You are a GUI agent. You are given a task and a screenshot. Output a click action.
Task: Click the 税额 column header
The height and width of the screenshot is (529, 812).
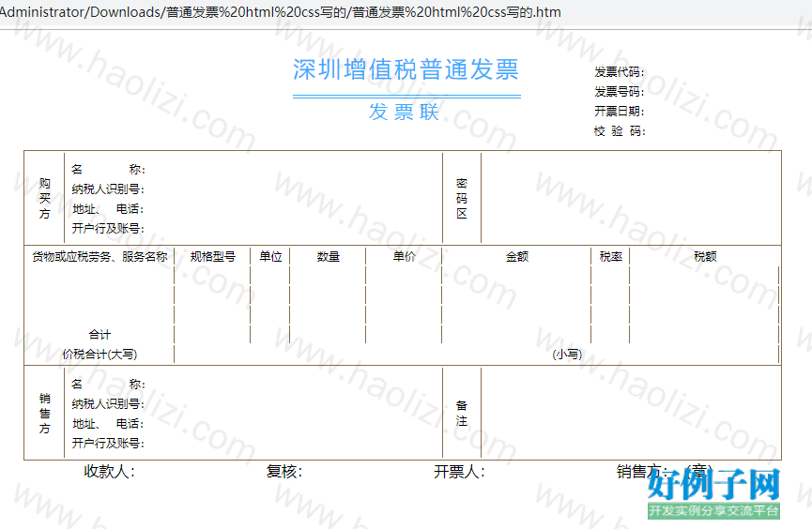click(705, 257)
